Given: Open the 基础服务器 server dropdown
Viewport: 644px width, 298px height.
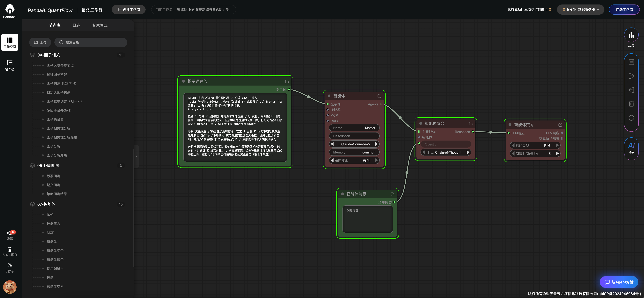Looking at the screenshot, I should coord(580,10).
